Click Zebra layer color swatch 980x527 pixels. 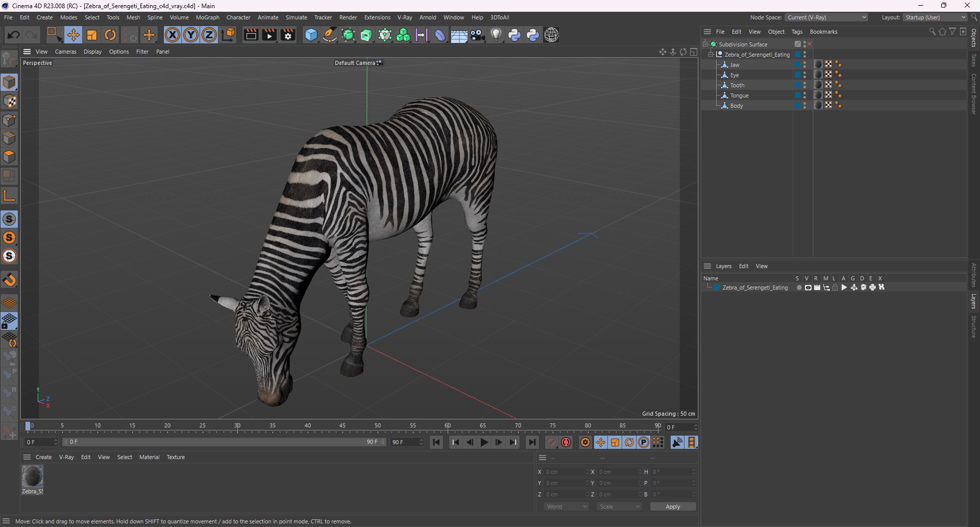[x=717, y=288]
